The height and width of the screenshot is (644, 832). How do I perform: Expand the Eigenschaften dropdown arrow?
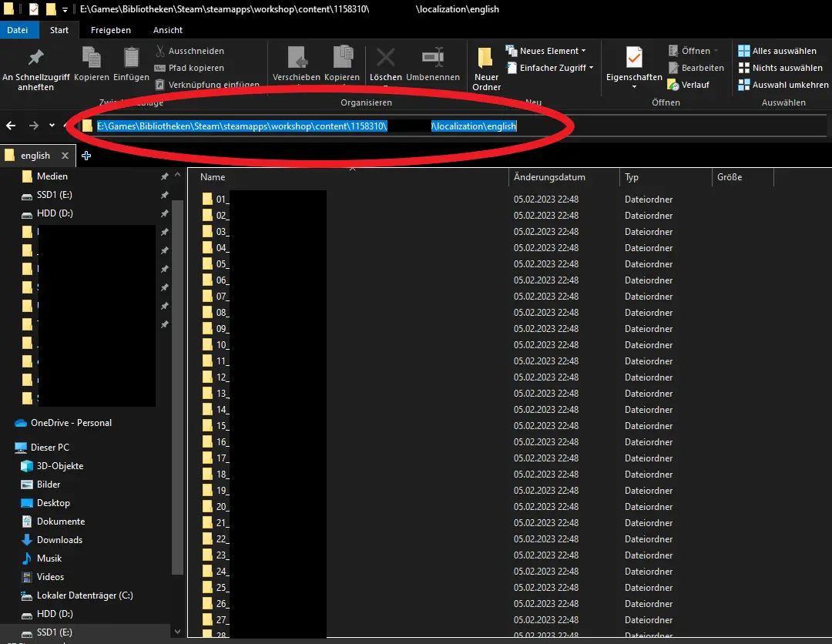634,87
